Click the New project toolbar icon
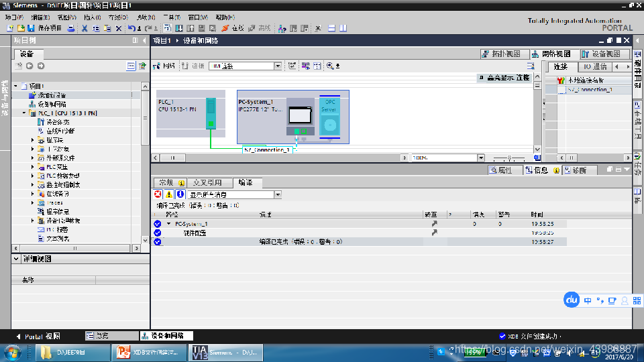Screen dimensions: 644x362 pyautogui.click(x=10, y=28)
